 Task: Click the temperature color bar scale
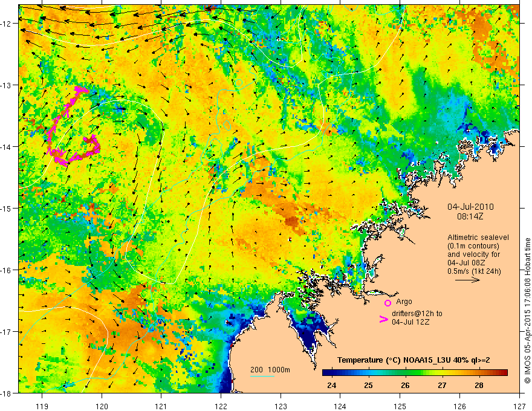point(415,372)
